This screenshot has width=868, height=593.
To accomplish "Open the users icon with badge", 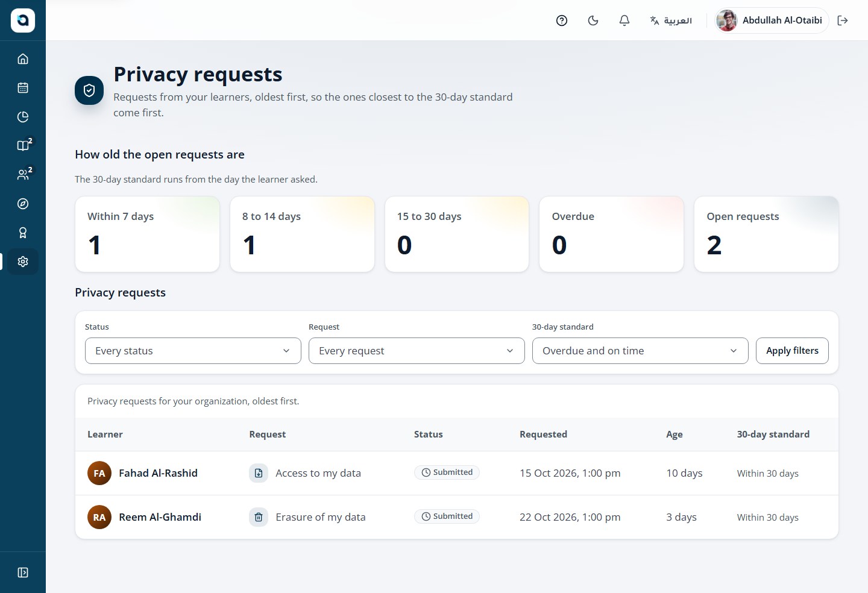I will coord(23,174).
